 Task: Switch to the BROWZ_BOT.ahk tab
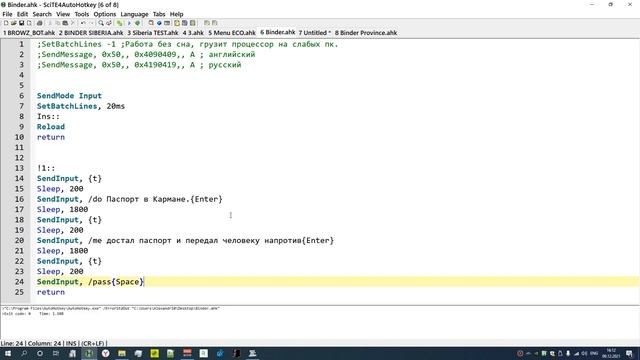(29, 33)
